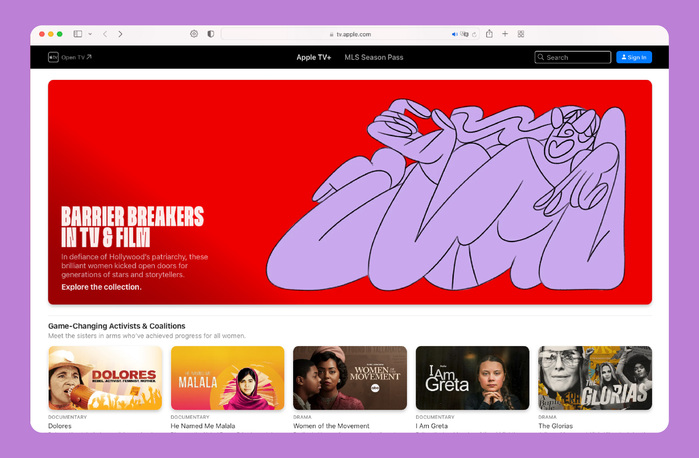
Task: Minimize the window with the yellow button
Action: (x=51, y=34)
